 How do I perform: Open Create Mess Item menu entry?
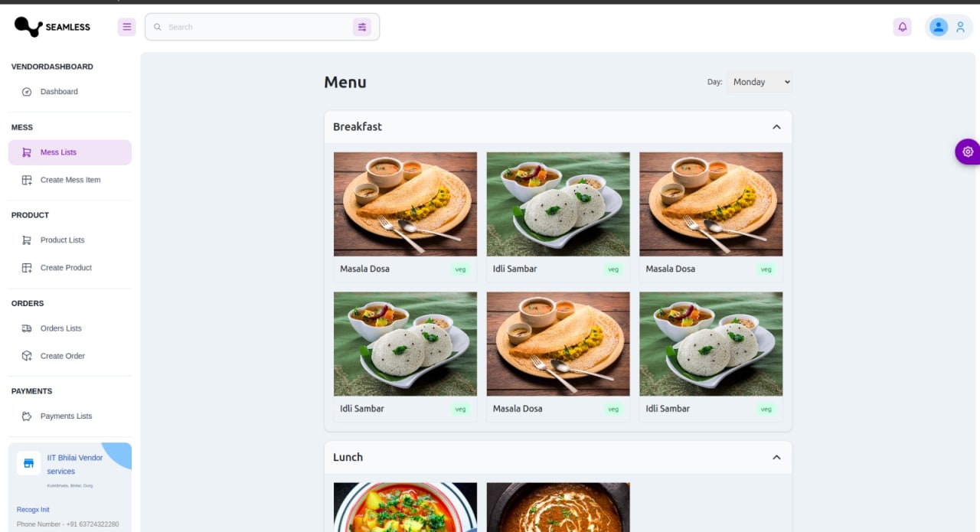click(70, 180)
